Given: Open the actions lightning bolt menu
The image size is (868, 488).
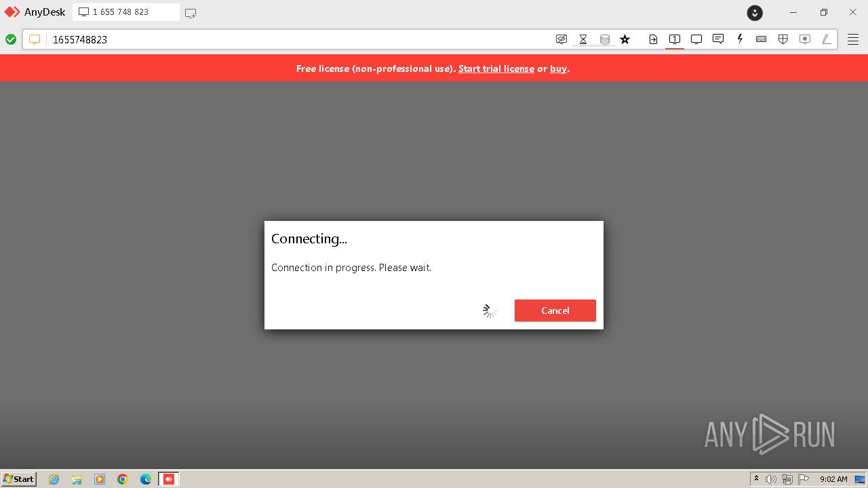Looking at the screenshot, I should tap(740, 39).
